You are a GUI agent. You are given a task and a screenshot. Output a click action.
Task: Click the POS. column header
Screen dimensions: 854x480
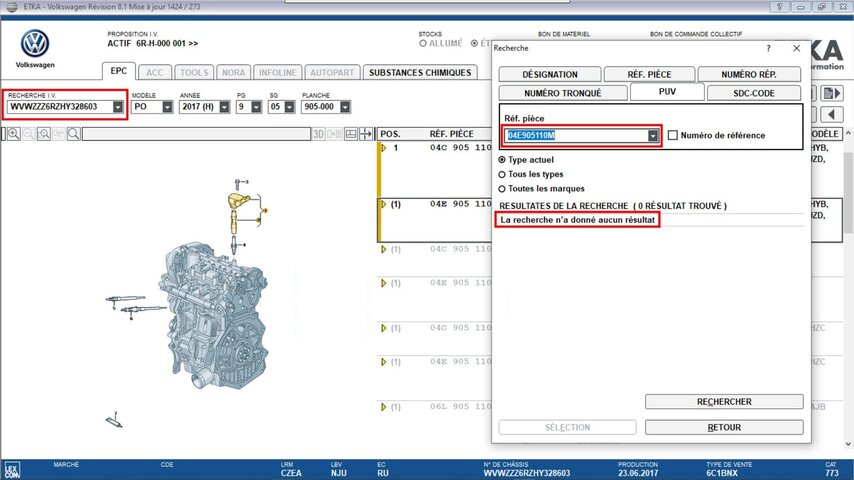391,134
